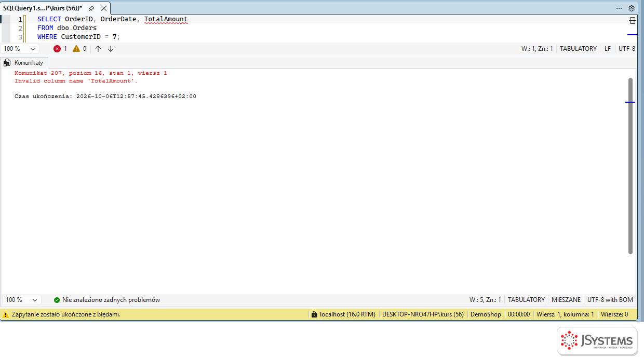Click messages position W.: 5, Zn.: 1
Image resolution: width=644 pixels, height=359 pixels.
(x=485, y=300)
